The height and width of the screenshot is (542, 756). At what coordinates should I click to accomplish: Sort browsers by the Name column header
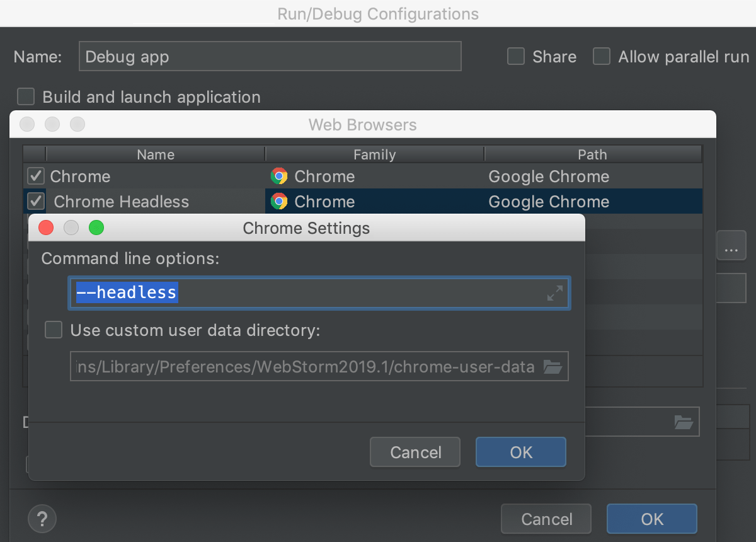pyautogui.click(x=155, y=154)
